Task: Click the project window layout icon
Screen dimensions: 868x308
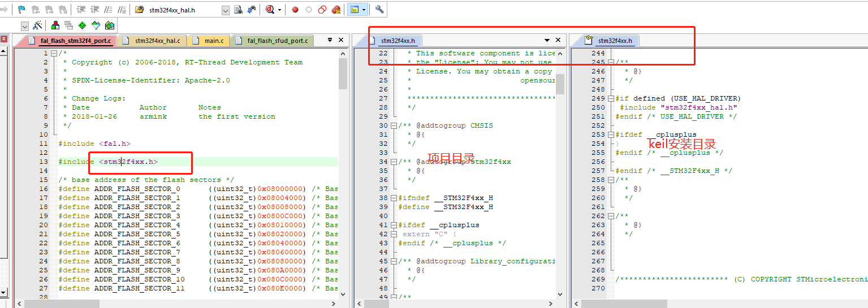Action: click(x=355, y=10)
